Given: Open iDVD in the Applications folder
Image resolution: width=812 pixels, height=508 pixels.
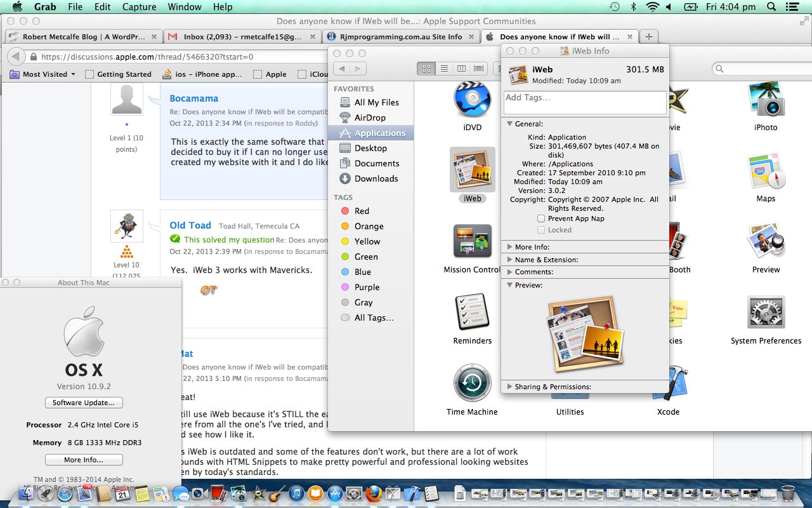Looking at the screenshot, I should click(473, 100).
